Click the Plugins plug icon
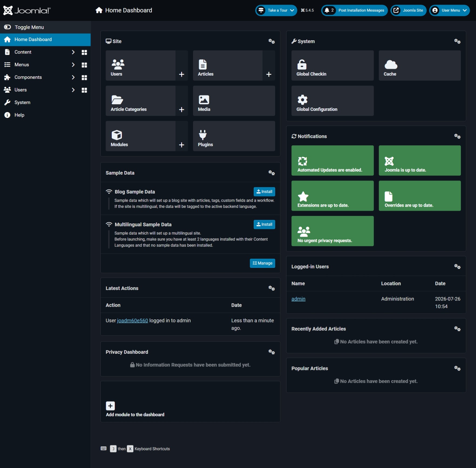Image resolution: width=476 pixels, height=468 pixels. coord(203,135)
